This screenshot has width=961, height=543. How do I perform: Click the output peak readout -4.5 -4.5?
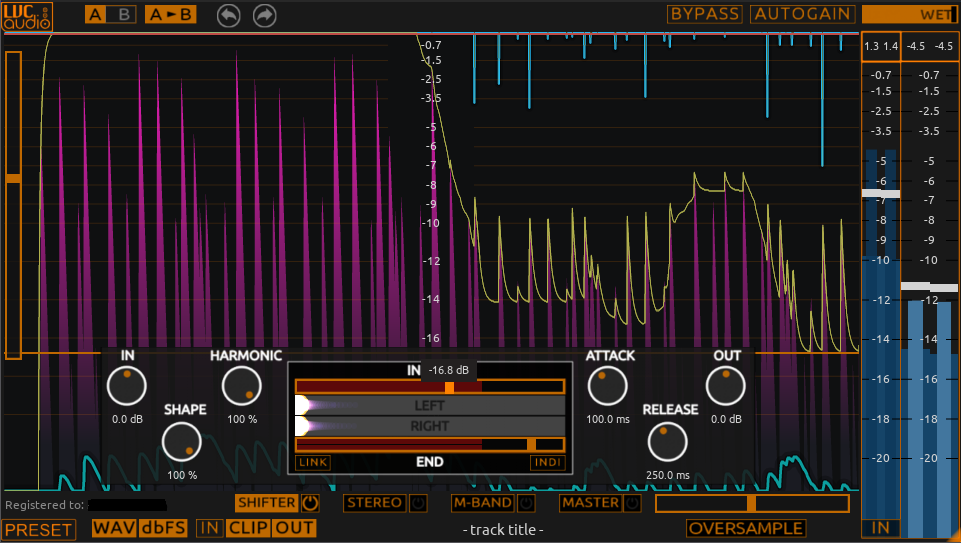pyautogui.click(x=930, y=47)
